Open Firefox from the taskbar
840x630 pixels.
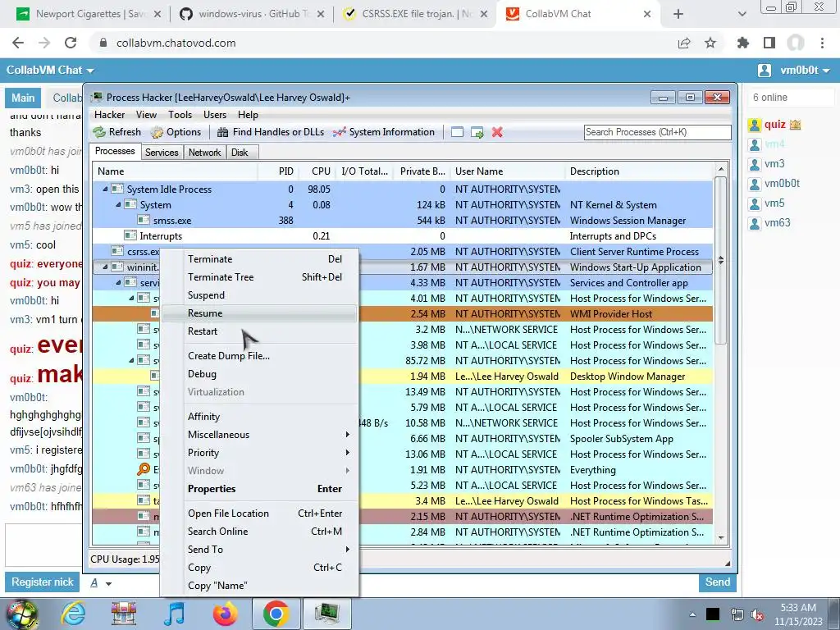click(x=225, y=614)
